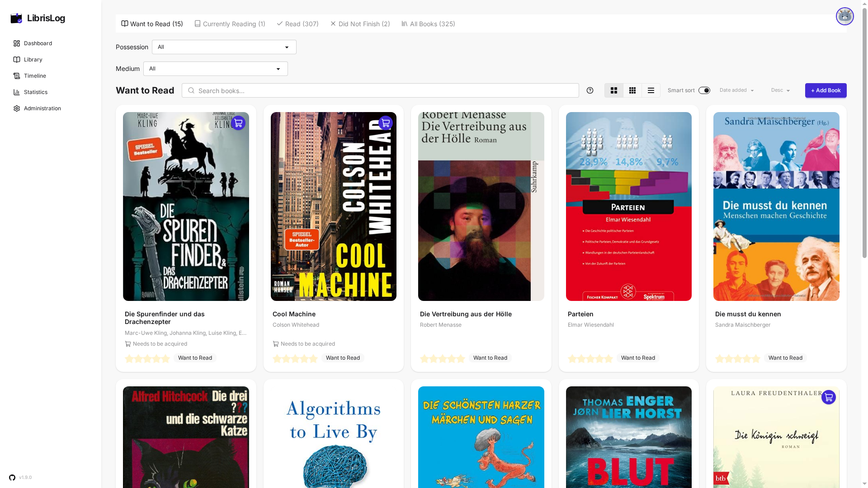Open the Blut book cover
Viewport: 868px width, 488px height.
click(629, 437)
